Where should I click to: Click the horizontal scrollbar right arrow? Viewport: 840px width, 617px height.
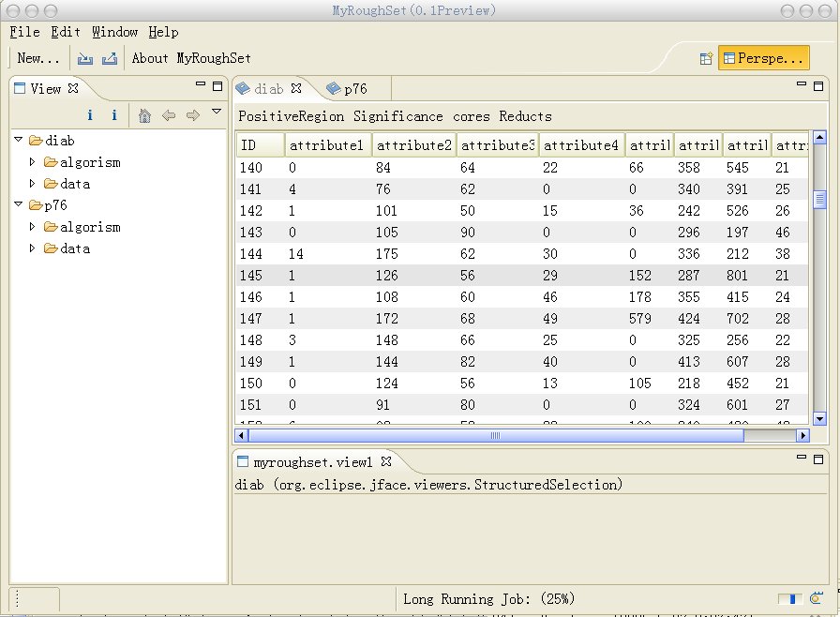pyautogui.click(x=802, y=435)
